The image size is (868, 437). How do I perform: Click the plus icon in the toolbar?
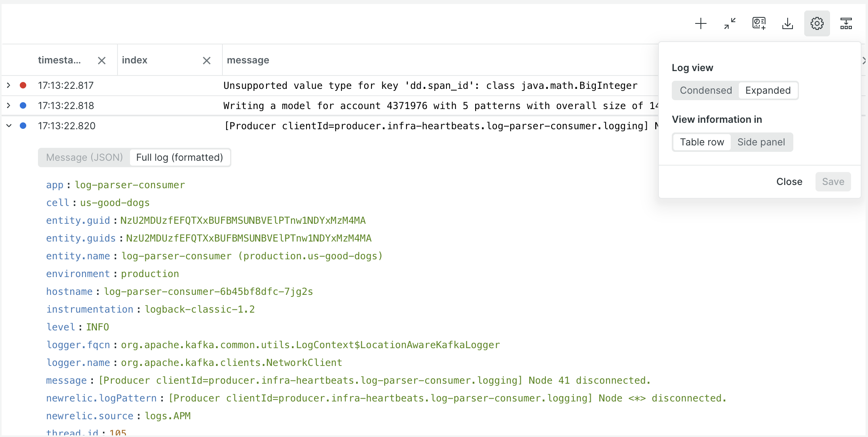(x=701, y=23)
